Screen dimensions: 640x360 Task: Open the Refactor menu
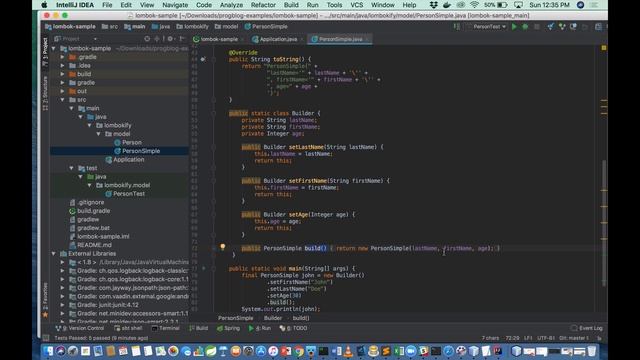[x=263, y=5]
